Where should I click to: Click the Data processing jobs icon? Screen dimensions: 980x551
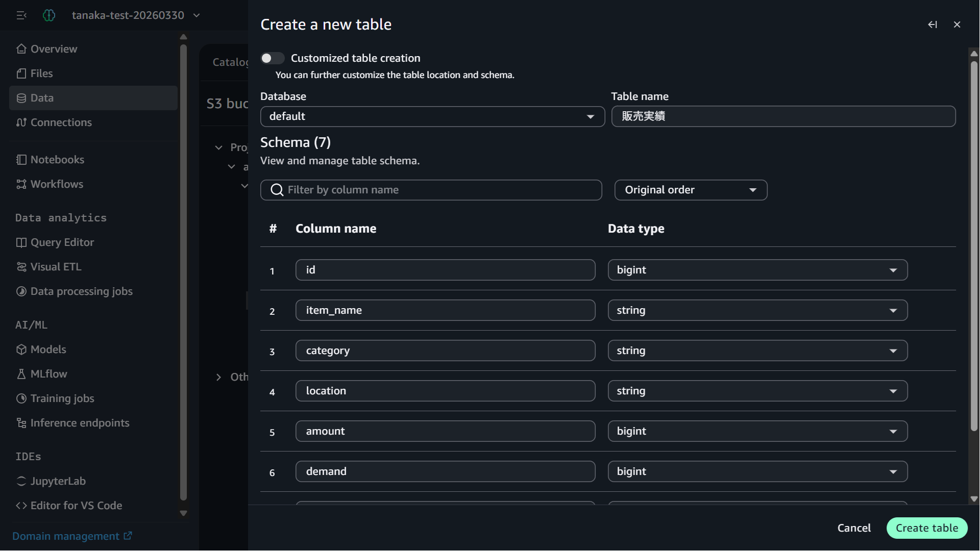tap(21, 291)
